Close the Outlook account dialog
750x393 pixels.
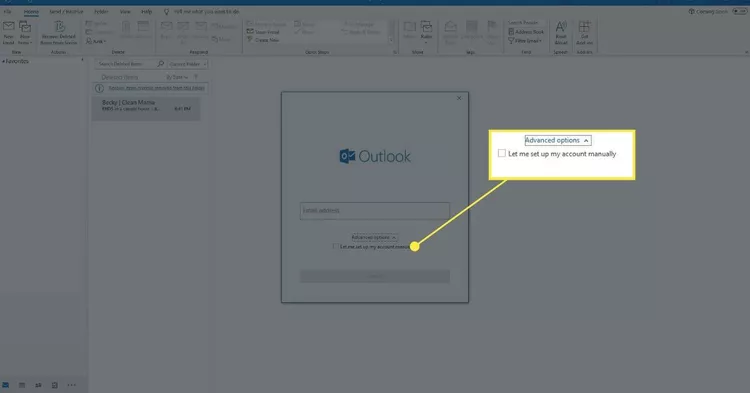[x=459, y=98]
